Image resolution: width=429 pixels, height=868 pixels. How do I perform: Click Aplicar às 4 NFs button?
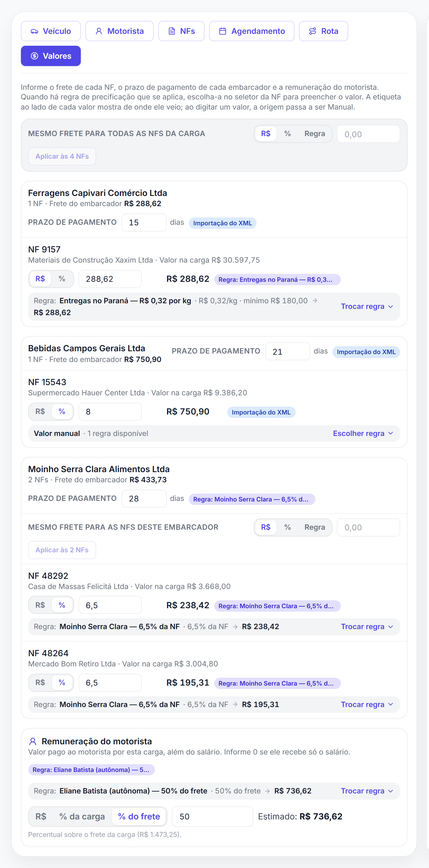tap(62, 156)
